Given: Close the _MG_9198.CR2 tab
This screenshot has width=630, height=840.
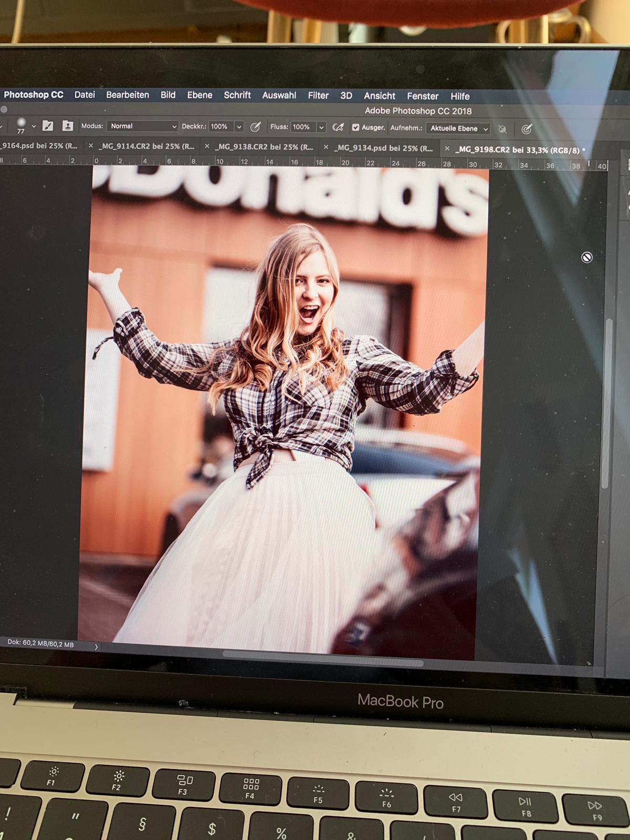Looking at the screenshot, I should click(447, 149).
